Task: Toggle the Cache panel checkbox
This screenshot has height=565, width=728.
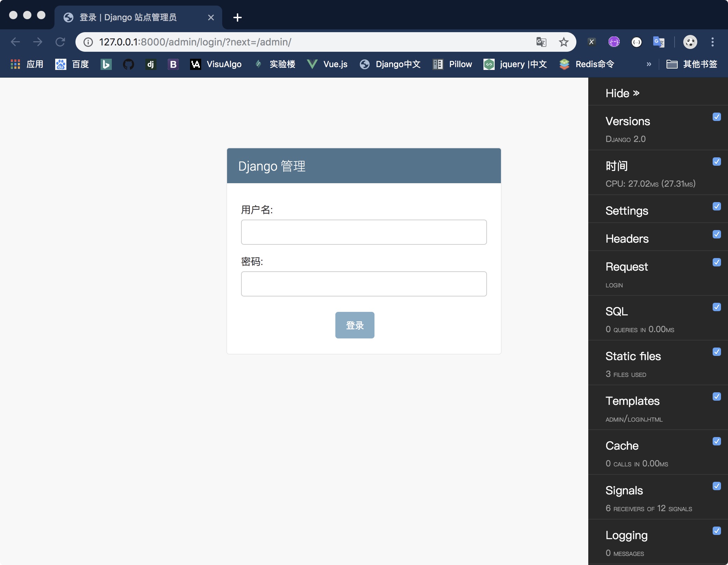Action: click(716, 441)
